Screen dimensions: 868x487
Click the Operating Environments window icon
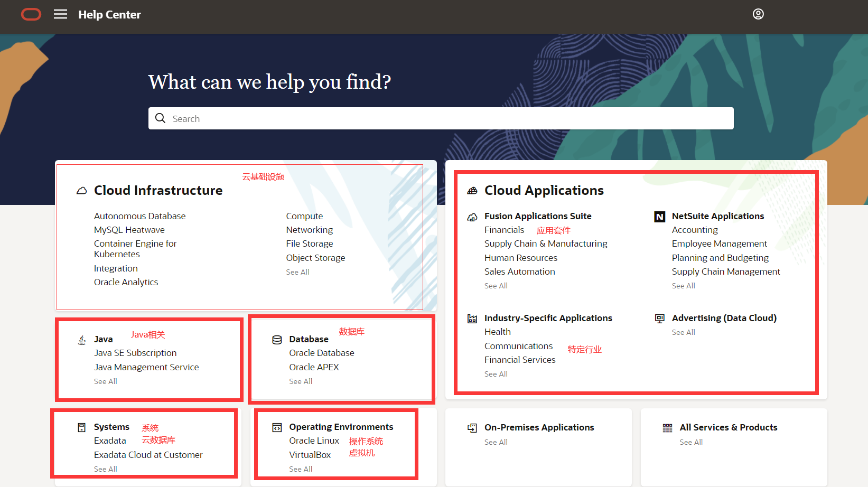277,427
